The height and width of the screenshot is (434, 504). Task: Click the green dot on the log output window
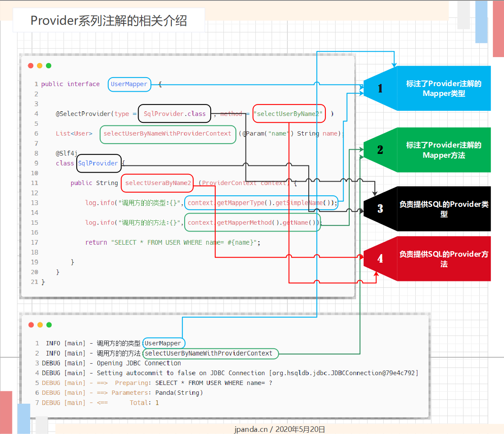pos(48,324)
